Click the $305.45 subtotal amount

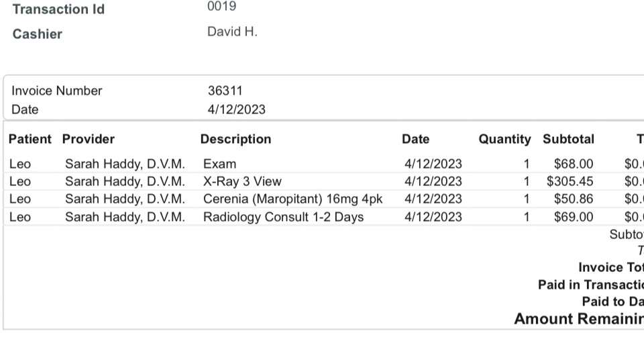point(570,181)
